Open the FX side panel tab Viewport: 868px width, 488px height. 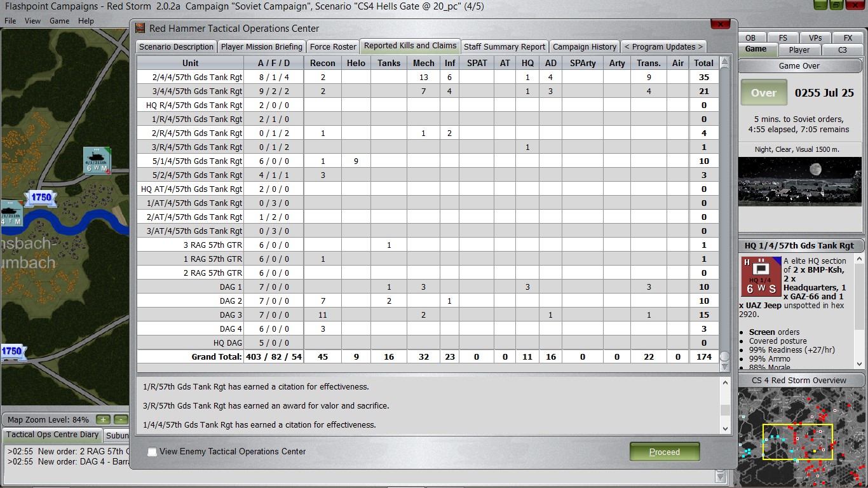(848, 37)
